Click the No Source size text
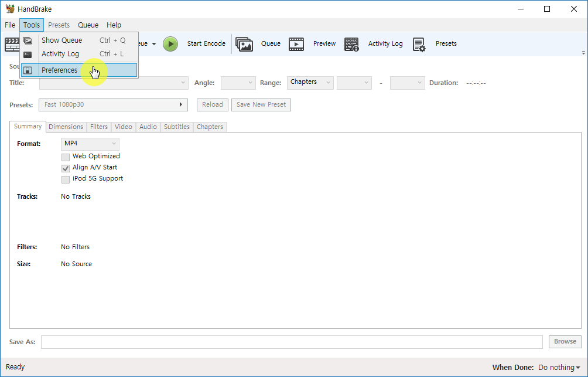588x377 pixels. [x=77, y=264]
